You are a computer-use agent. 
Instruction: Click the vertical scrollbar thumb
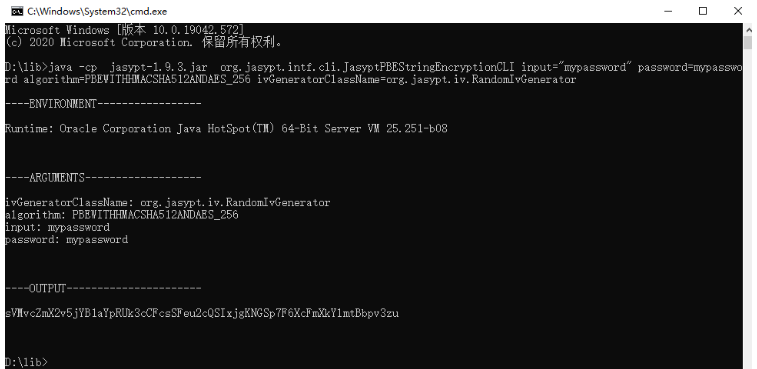[x=748, y=42]
